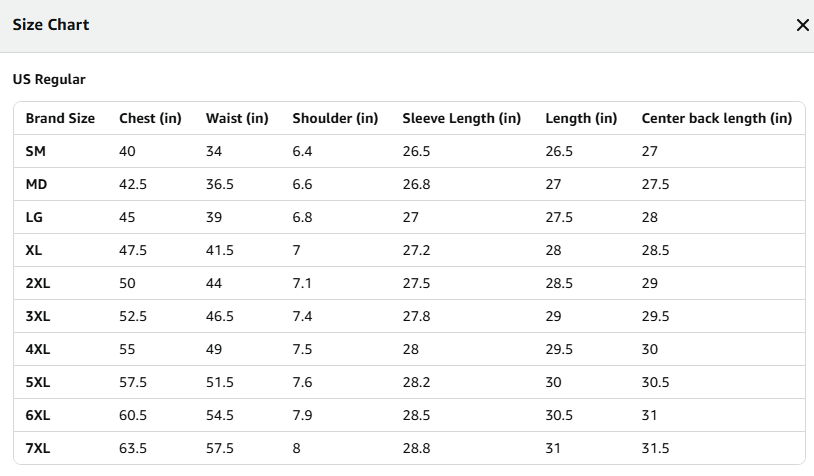Click the Shoulder (in) column header

(x=335, y=118)
